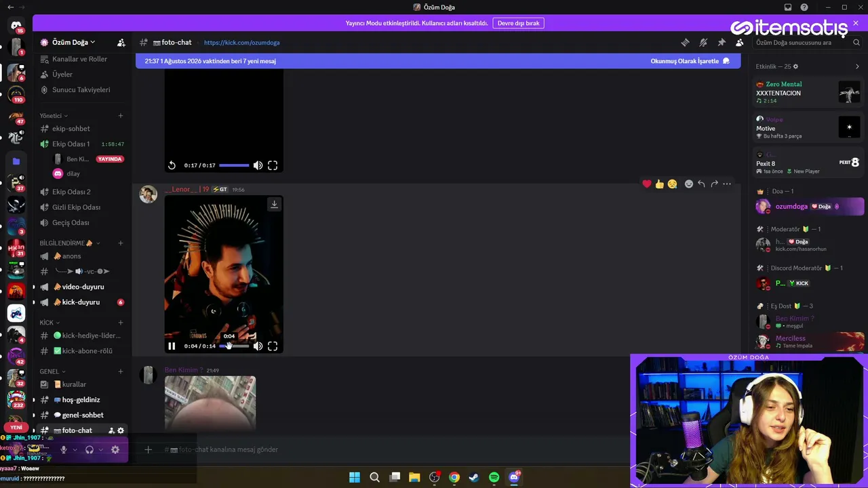Mute the 0:04 / 0:14 video volume

point(258,346)
